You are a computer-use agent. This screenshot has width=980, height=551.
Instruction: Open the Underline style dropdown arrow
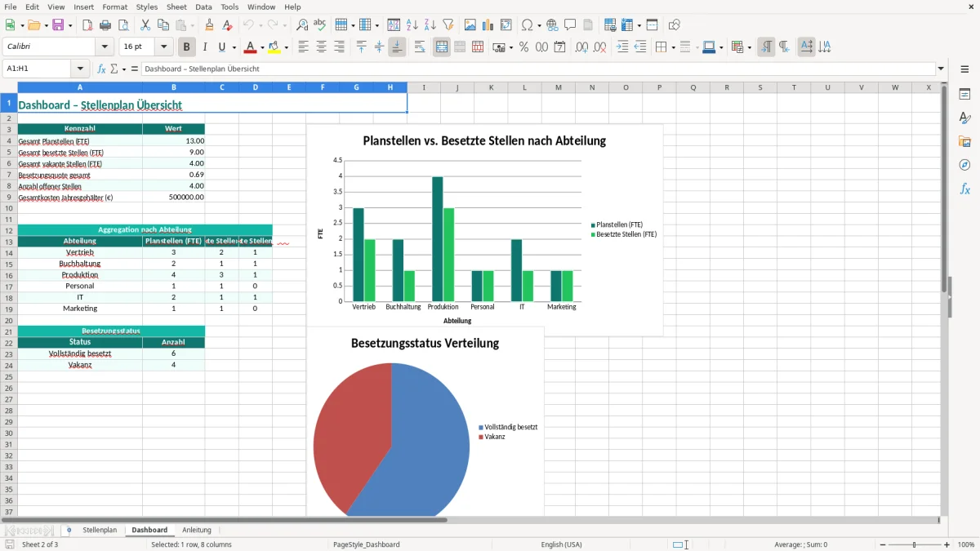(x=234, y=47)
